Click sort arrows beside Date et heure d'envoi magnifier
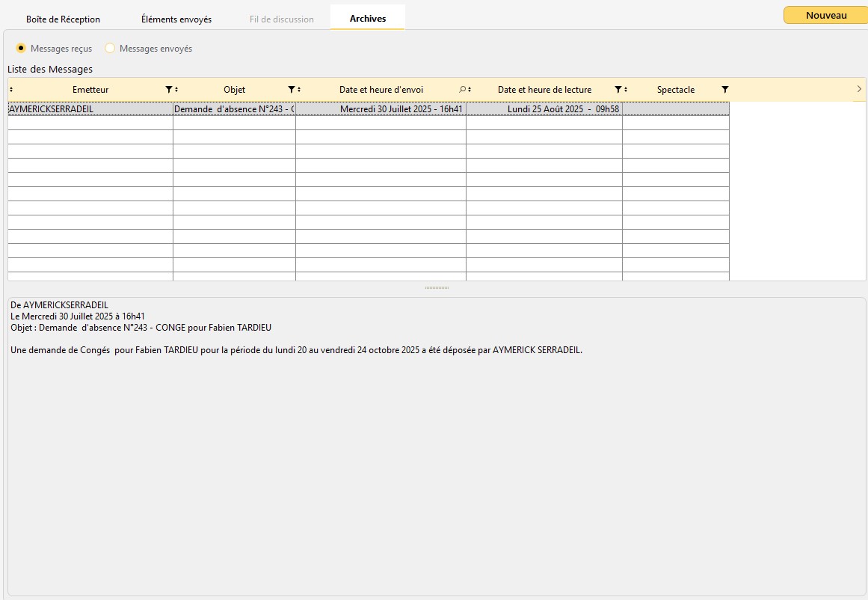This screenshot has width=868, height=600. [x=470, y=90]
